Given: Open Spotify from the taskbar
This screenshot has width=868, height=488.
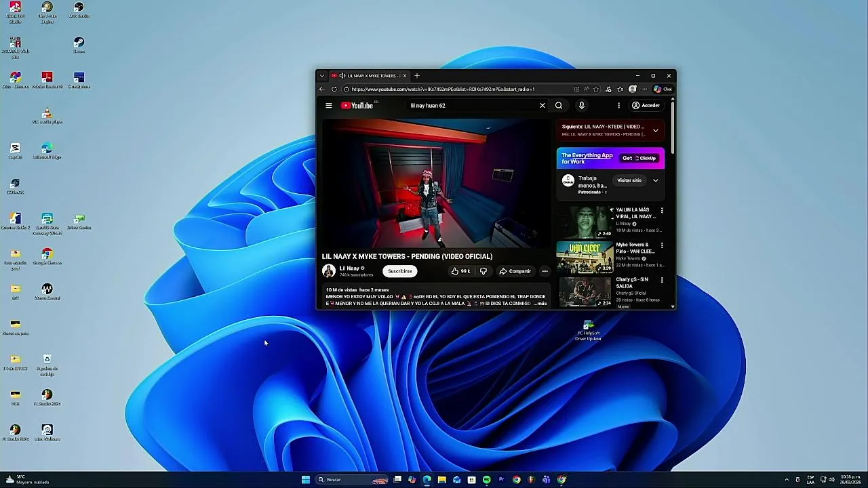Looking at the screenshot, I should (x=486, y=480).
